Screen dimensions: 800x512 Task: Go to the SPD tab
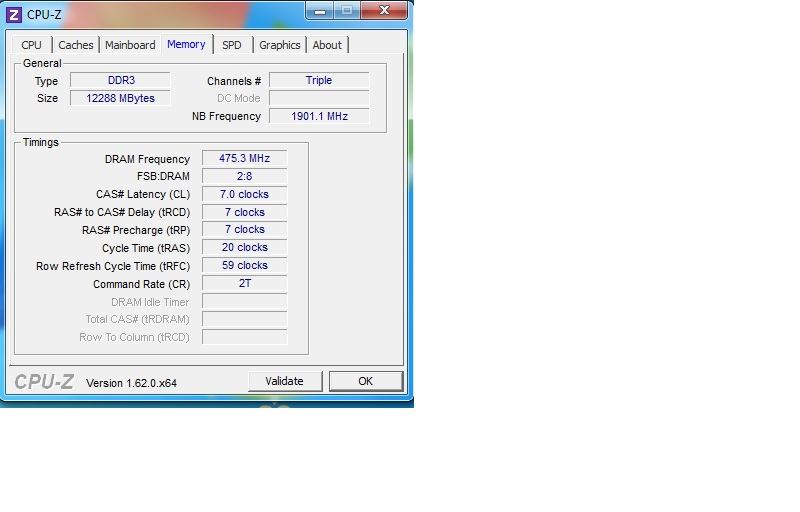[x=232, y=45]
